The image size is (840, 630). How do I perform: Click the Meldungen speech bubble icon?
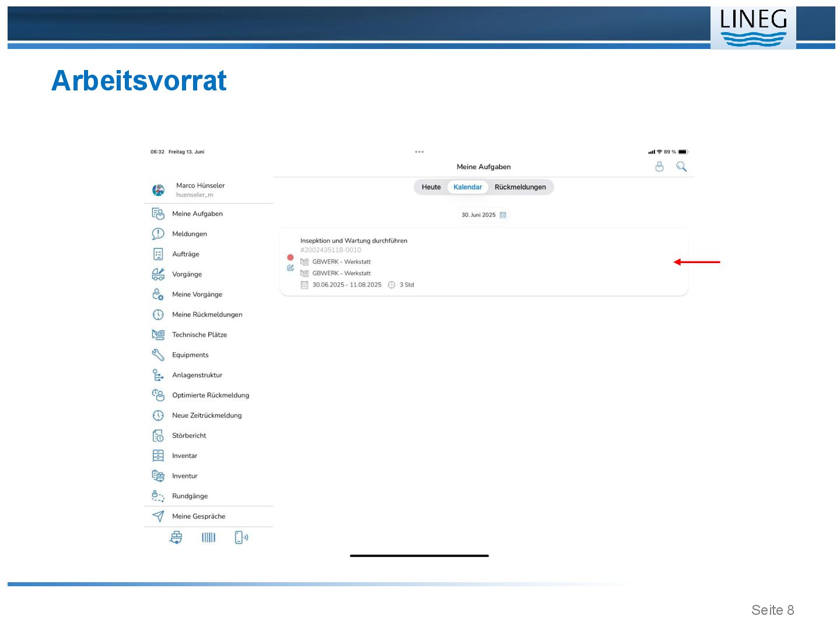[x=158, y=234]
